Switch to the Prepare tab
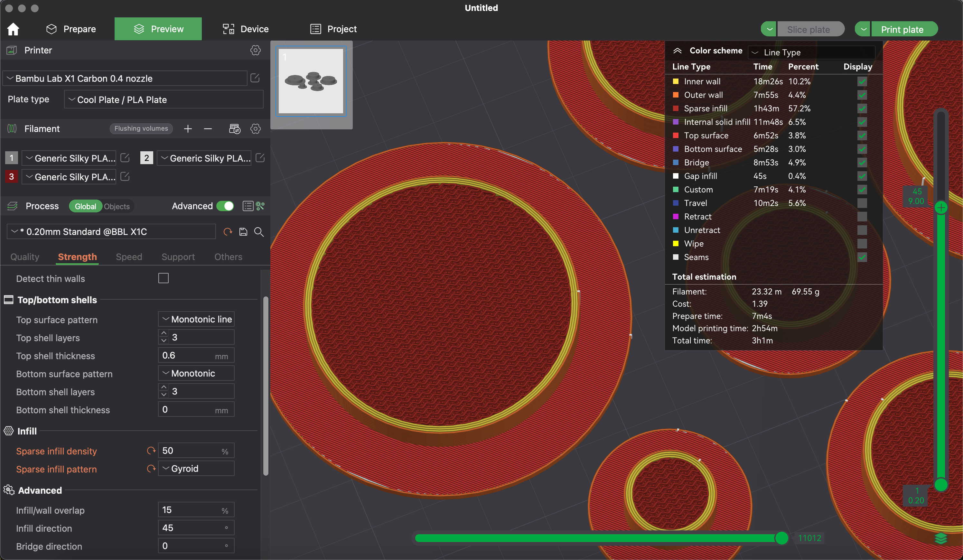This screenshot has width=963, height=560. tap(71, 29)
